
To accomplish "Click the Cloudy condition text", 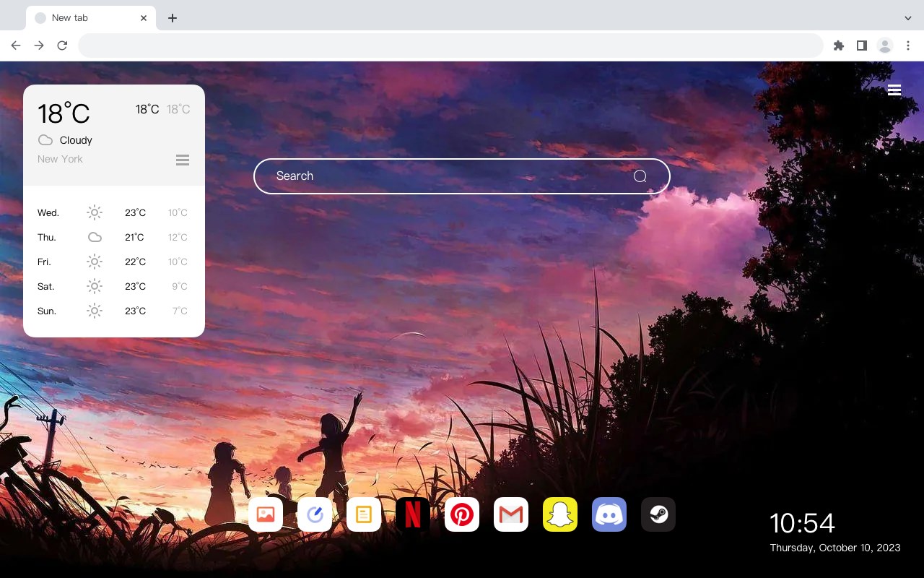I will [76, 140].
